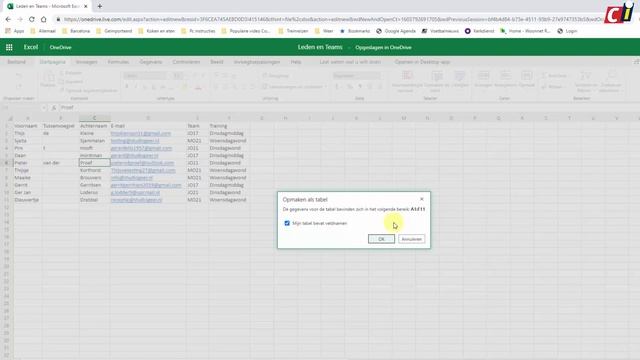Open Sorteren en filteren
This screenshot has height=360, width=640.
pos(586,81)
